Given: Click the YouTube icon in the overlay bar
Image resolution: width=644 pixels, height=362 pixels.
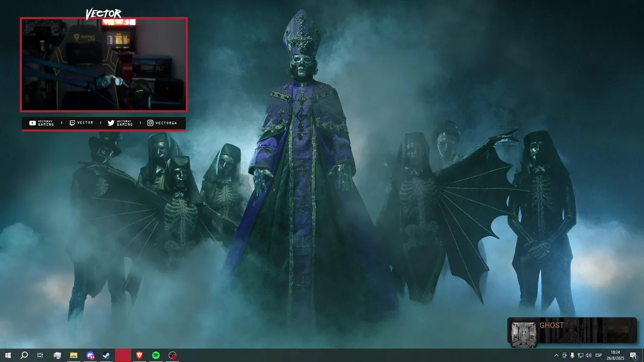Looking at the screenshot, I should pos(32,123).
